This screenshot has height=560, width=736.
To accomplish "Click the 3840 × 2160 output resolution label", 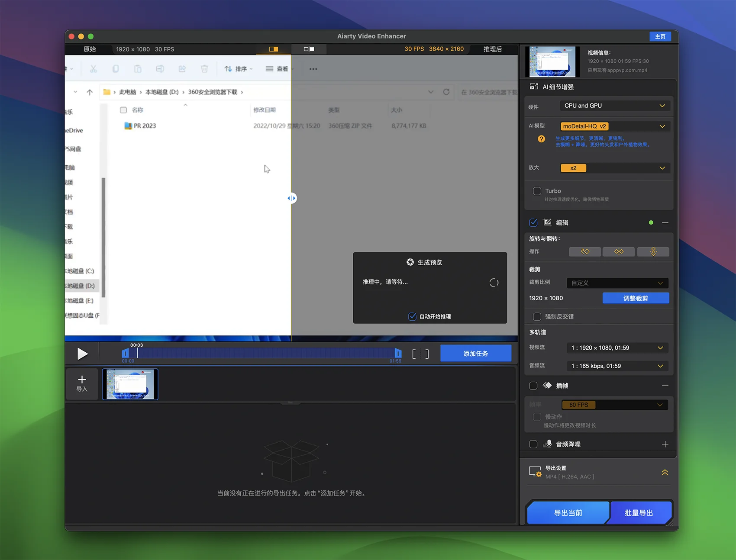I will pos(446,49).
